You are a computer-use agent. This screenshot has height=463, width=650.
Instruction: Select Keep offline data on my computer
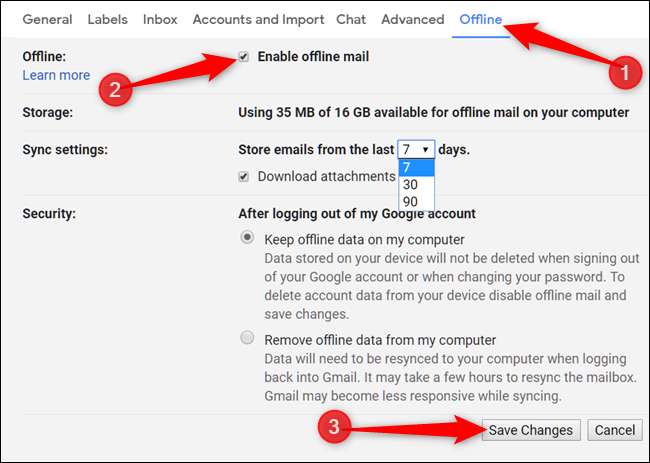point(247,238)
